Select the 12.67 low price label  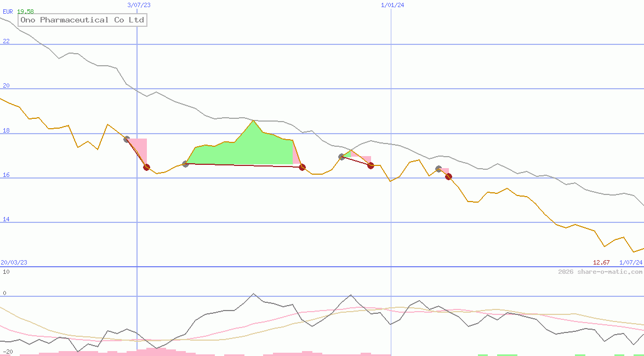coord(601,262)
